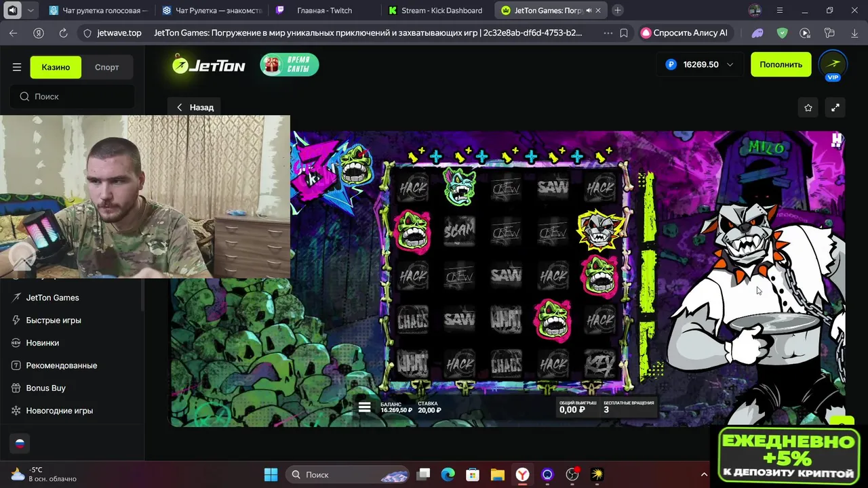This screenshot has width=868, height=488.
Task: Open JetTon Games sidebar category
Action: pos(52,298)
